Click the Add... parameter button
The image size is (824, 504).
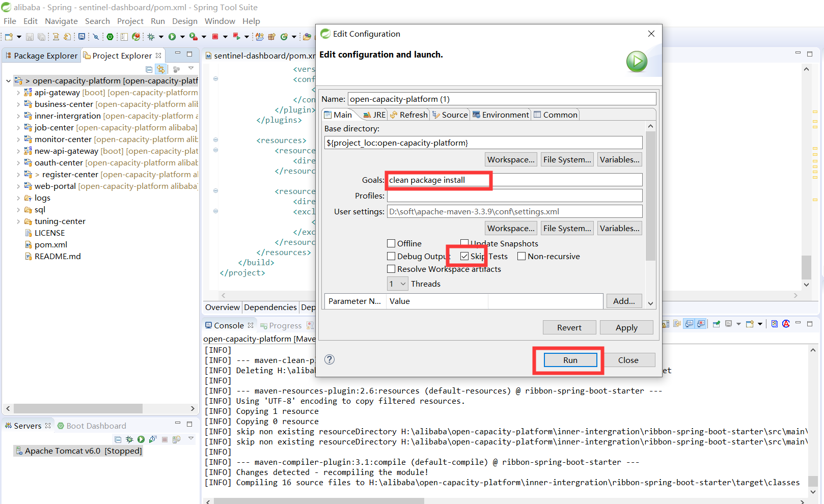tap(624, 301)
